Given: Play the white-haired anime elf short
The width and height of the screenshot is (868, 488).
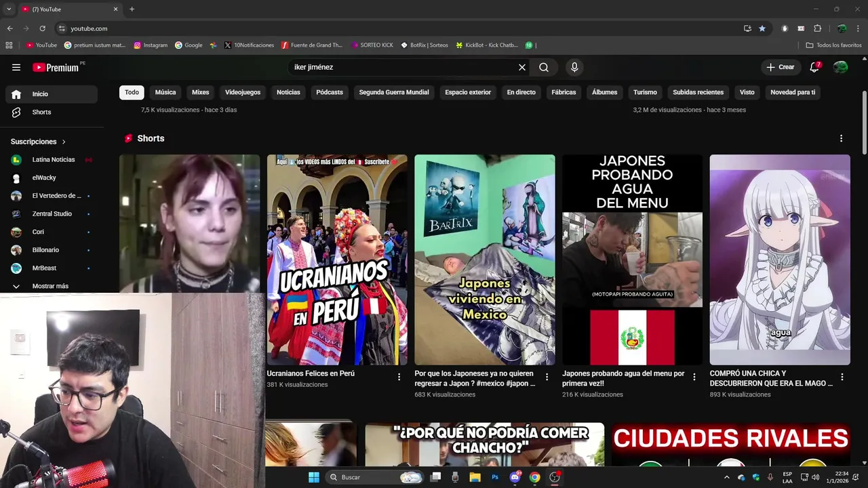Looking at the screenshot, I should pyautogui.click(x=780, y=260).
